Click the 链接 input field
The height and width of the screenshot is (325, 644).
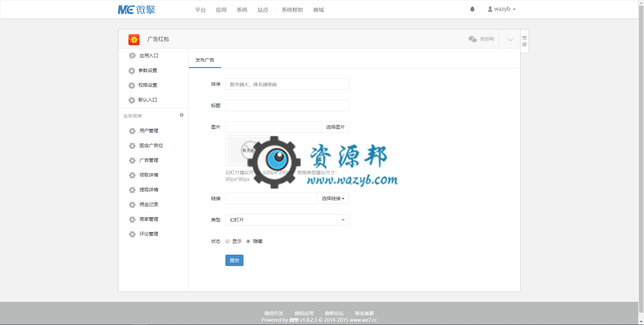coord(271,198)
